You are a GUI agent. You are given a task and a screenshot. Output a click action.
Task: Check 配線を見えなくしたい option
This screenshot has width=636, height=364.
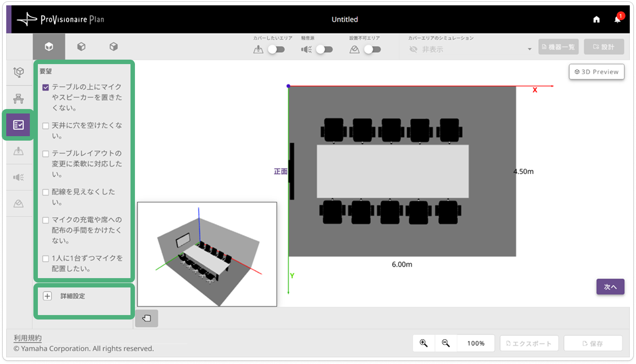pos(45,192)
